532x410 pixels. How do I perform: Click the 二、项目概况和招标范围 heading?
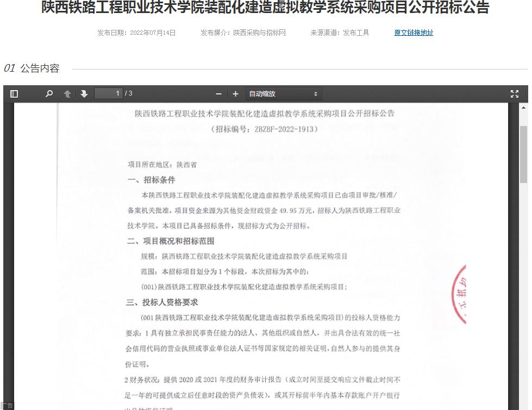[171, 241]
